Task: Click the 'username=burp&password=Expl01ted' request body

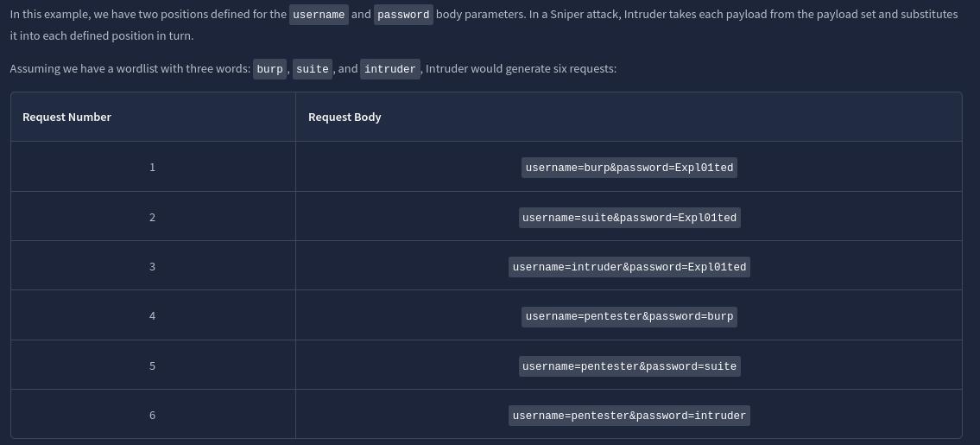Action: 629,168
